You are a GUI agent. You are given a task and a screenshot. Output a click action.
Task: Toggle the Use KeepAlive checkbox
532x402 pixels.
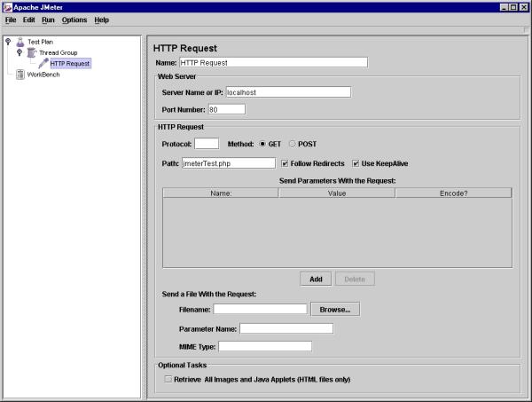pyautogui.click(x=356, y=163)
